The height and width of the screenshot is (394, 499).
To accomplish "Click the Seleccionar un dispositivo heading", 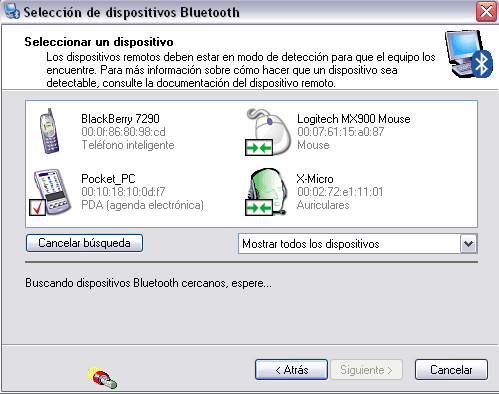I will tap(99, 42).
